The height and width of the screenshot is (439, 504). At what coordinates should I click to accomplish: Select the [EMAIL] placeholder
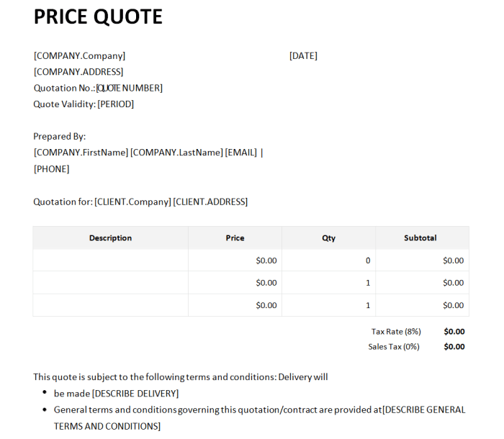[241, 153]
